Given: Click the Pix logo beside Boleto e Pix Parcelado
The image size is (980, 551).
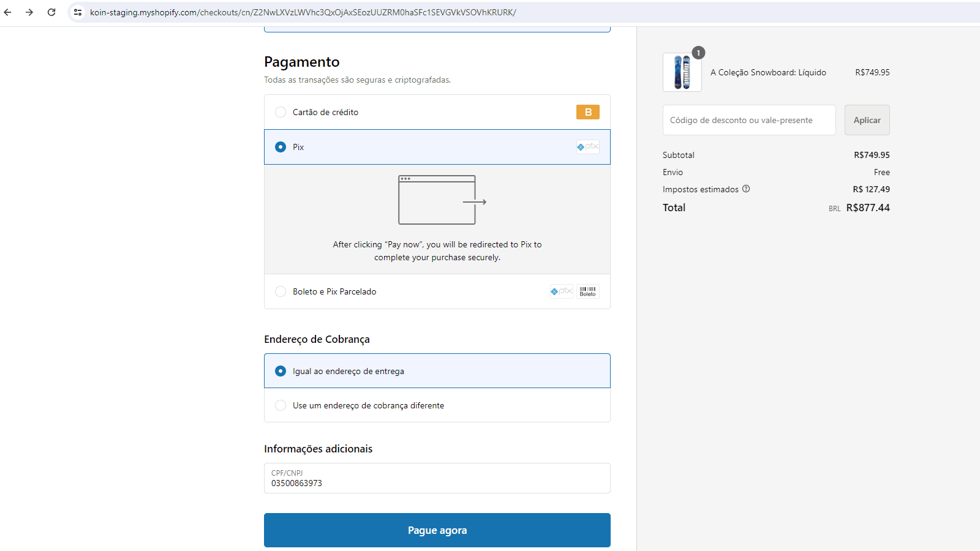Looking at the screenshot, I should coord(561,291).
